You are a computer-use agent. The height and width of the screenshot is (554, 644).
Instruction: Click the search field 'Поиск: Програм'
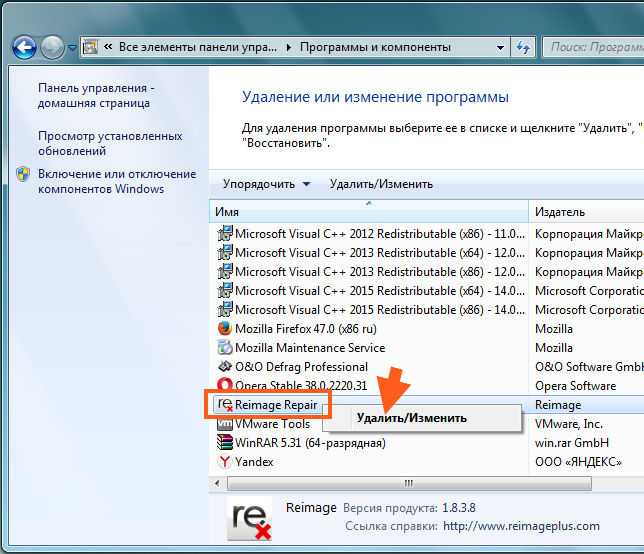594,48
